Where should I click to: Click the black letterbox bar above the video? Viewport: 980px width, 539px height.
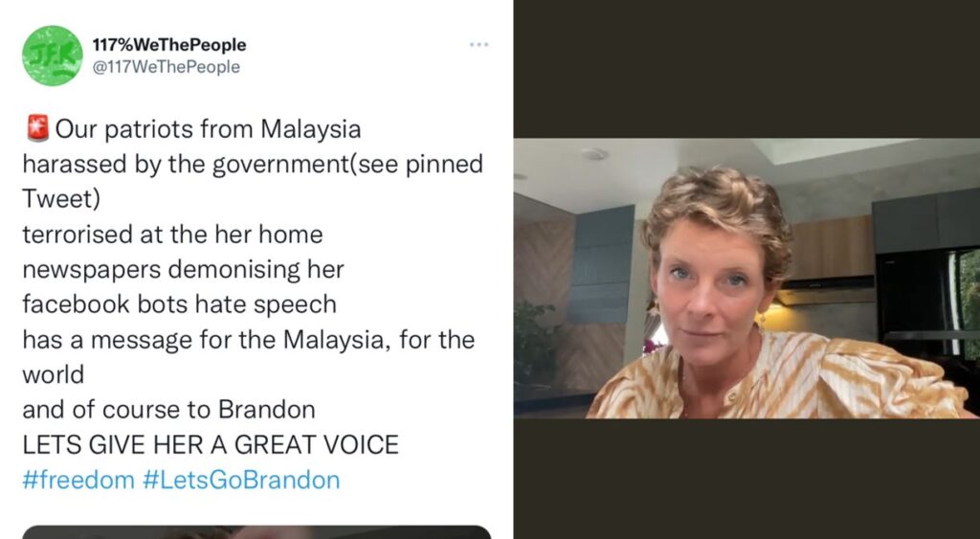coord(746,69)
